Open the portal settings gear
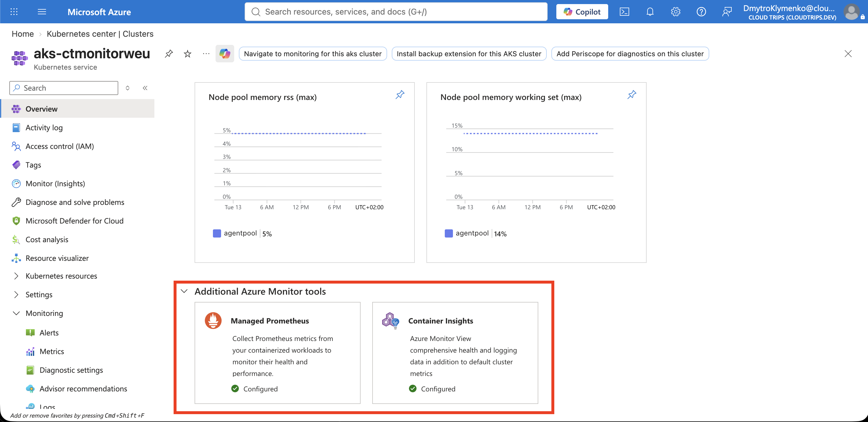The width and height of the screenshot is (868, 422). coord(675,12)
